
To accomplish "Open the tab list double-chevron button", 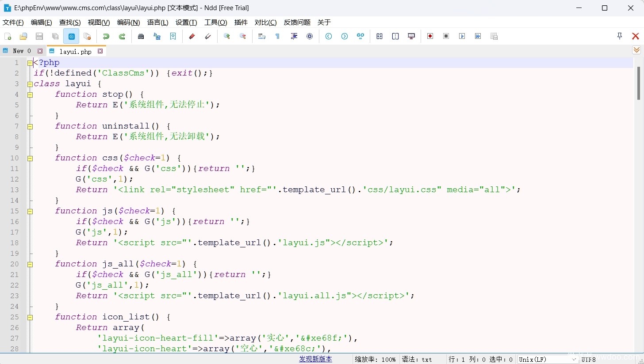I will point(636,50).
